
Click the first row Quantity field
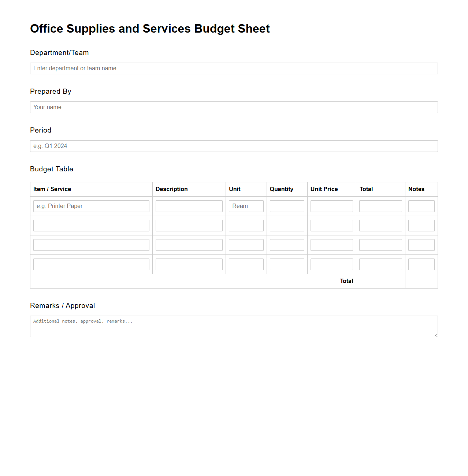point(287,206)
